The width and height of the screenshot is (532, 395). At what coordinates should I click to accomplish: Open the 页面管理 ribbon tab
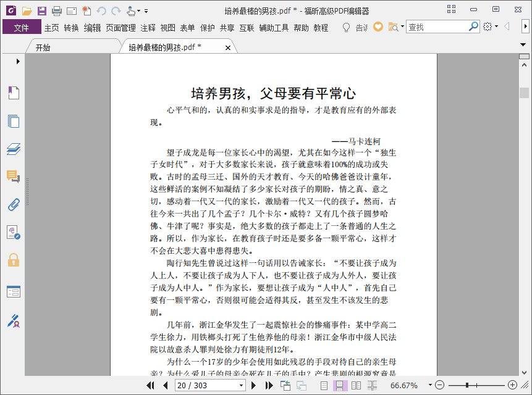pos(120,27)
